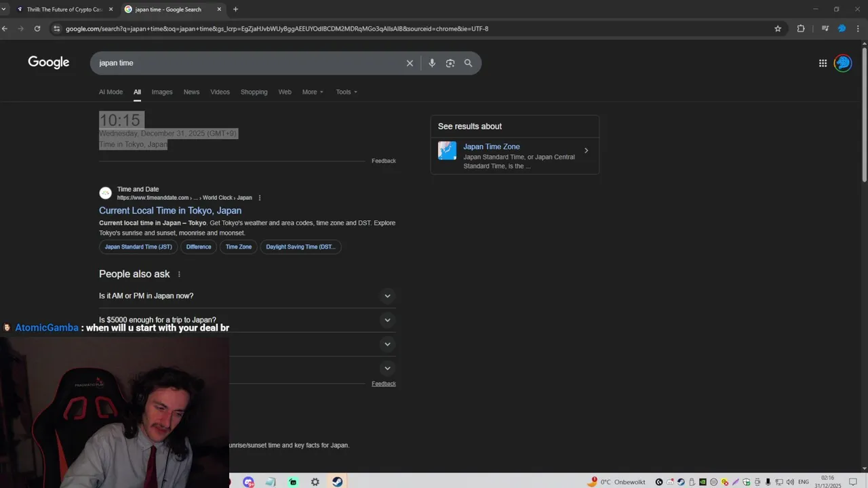Open more options for the Time and Date result
Screen dimensions: 868x488
click(260, 198)
